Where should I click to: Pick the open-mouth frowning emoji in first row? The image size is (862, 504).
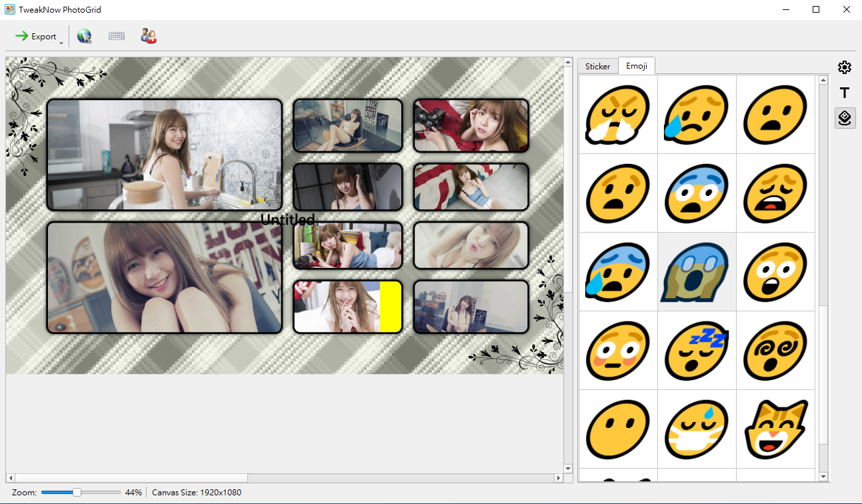[775, 114]
